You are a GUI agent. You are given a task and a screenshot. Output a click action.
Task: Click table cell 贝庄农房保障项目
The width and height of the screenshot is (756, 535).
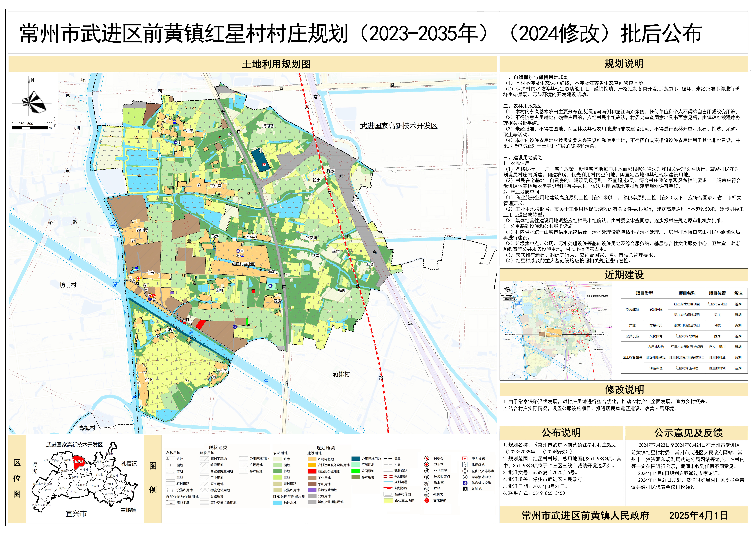click(x=687, y=315)
